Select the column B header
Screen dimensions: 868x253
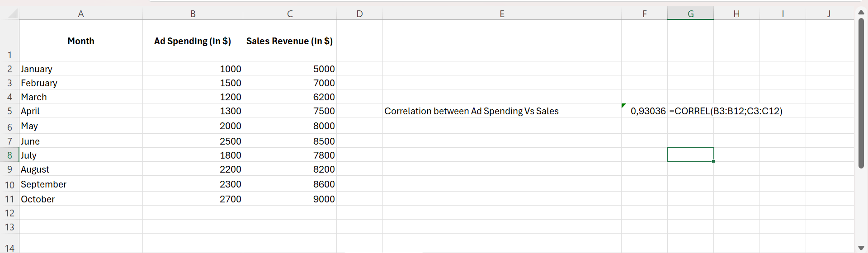193,14
